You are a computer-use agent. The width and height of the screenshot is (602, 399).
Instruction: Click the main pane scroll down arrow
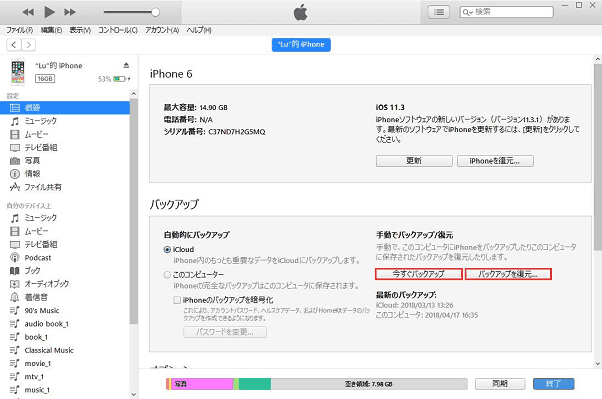(x=598, y=364)
